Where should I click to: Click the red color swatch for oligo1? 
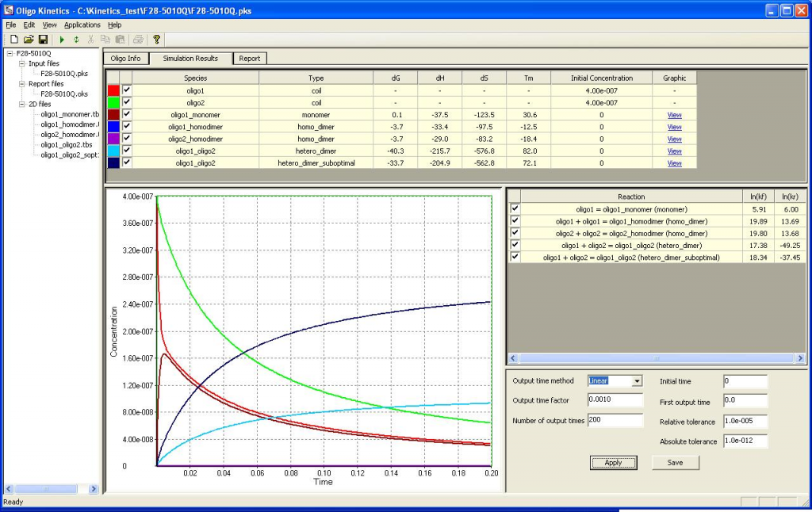[113, 90]
